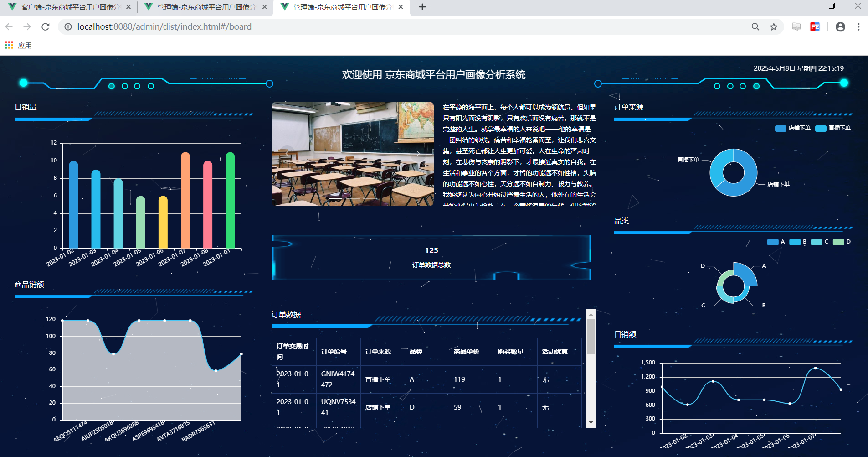
Task: Click price 119 in the order table
Action: pyautogui.click(x=459, y=379)
